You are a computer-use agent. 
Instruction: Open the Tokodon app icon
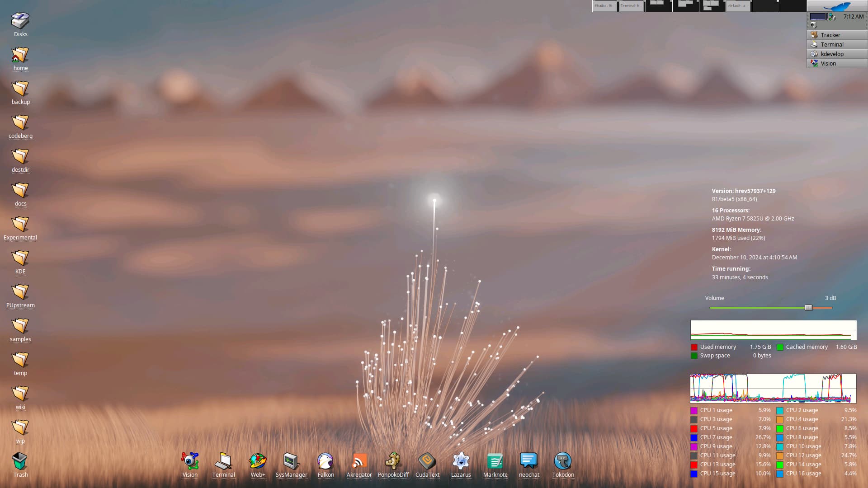tap(563, 461)
